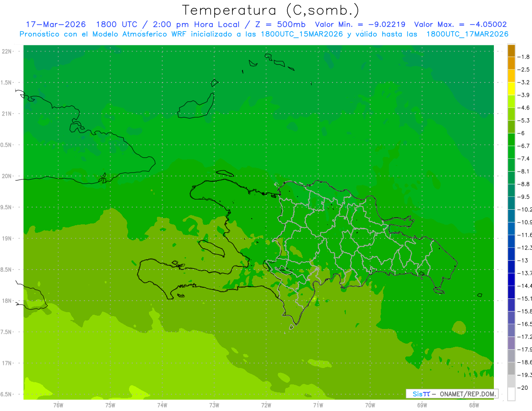Select the date text '17-Mar-2026'

[56, 24]
